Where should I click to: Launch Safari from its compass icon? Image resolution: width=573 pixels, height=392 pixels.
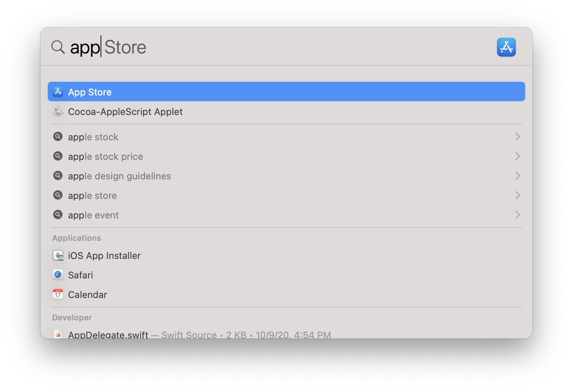coord(58,275)
